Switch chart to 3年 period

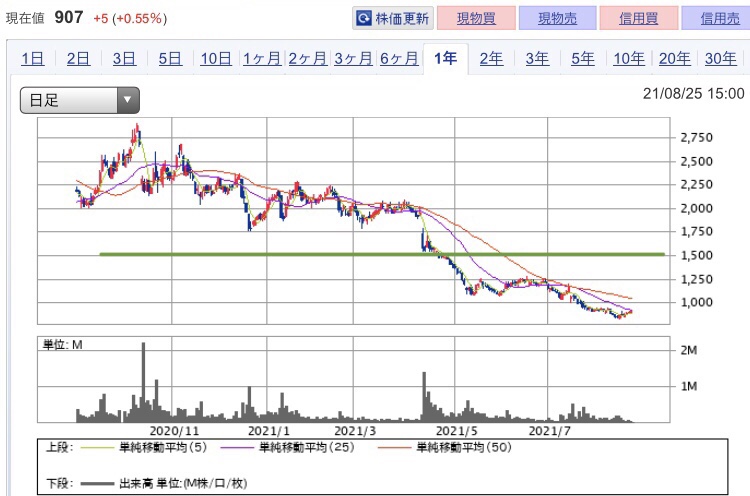[537, 59]
